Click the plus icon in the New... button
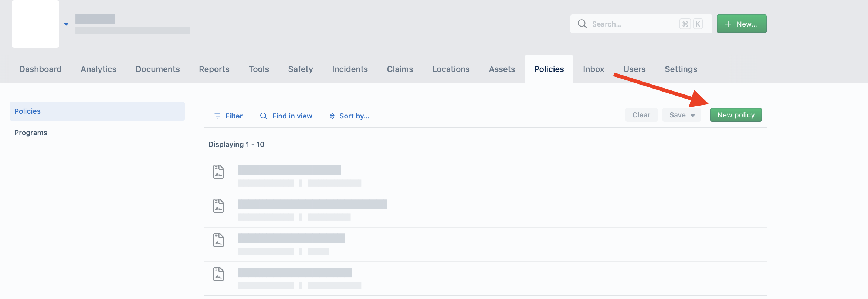Viewport: 868px width, 299px height. tap(728, 24)
